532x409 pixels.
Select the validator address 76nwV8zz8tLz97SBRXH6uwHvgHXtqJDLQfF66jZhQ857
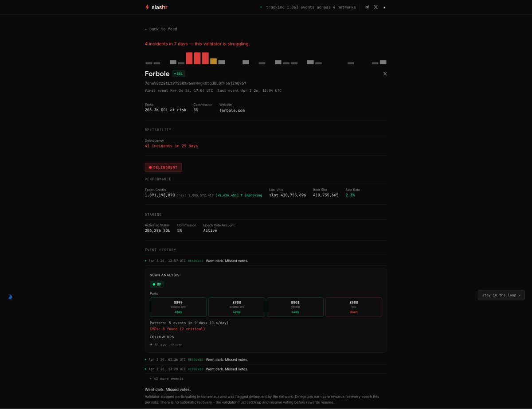click(196, 83)
